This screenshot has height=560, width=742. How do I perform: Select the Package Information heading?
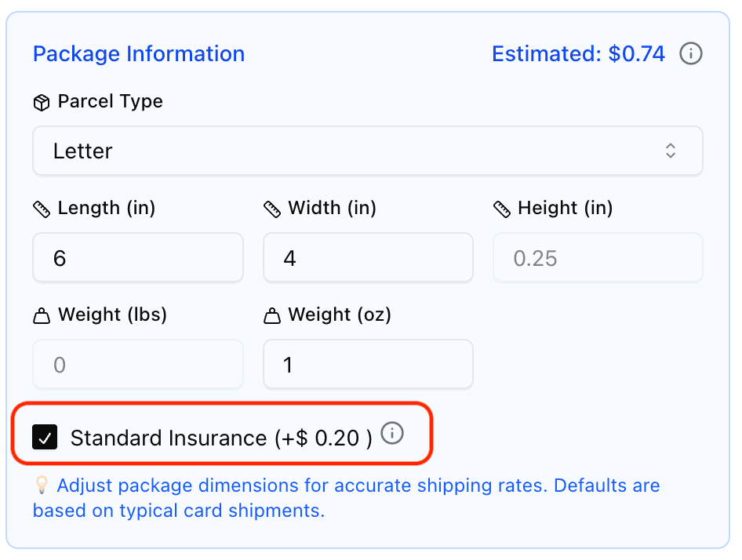[138, 53]
